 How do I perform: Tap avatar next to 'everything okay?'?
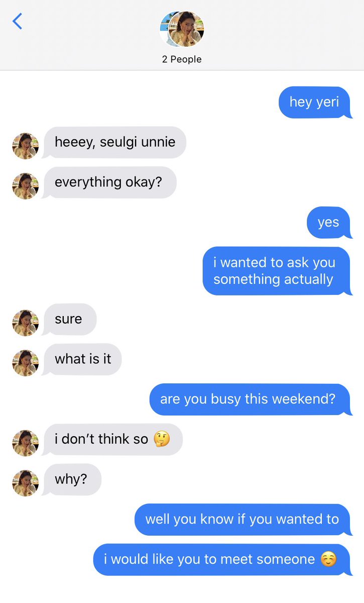click(x=26, y=186)
